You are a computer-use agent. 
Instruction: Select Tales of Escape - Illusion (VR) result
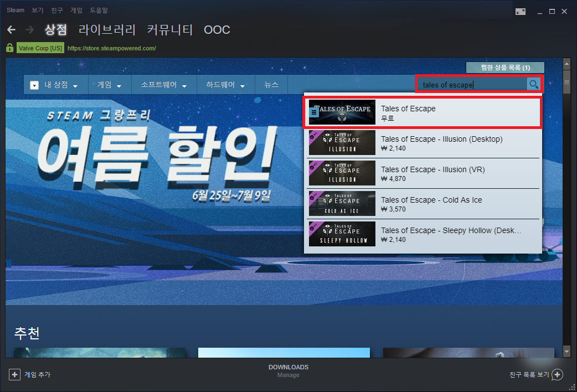pos(423,173)
